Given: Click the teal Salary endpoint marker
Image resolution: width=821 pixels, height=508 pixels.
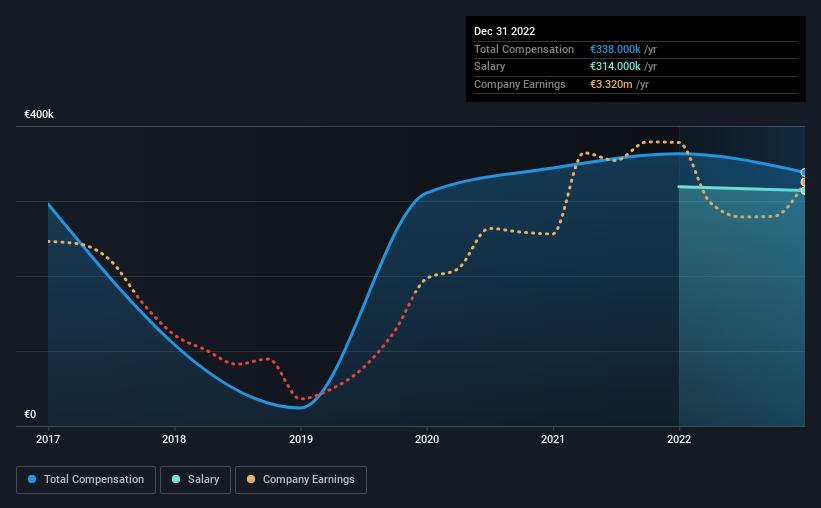Looking at the screenshot, I should pos(804,191).
